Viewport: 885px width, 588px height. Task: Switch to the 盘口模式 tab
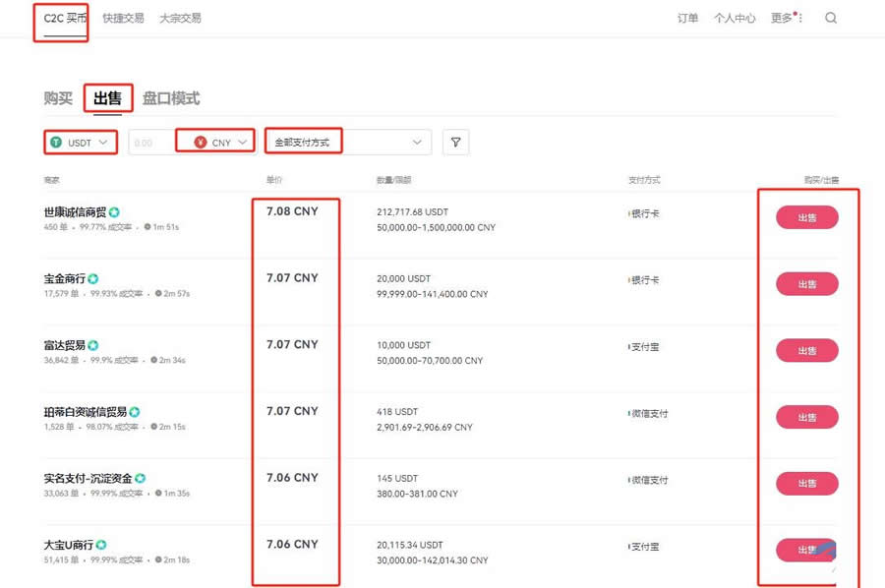tap(171, 98)
